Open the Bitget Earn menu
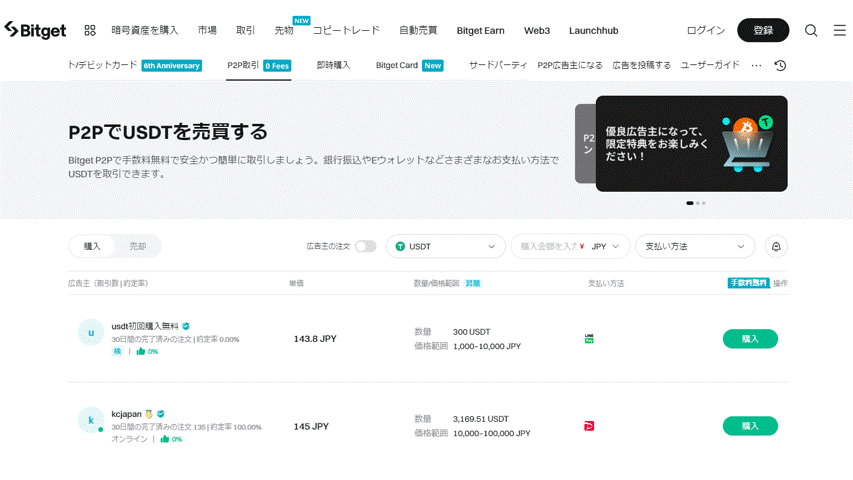The image size is (853, 480). click(x=480, y=30)
